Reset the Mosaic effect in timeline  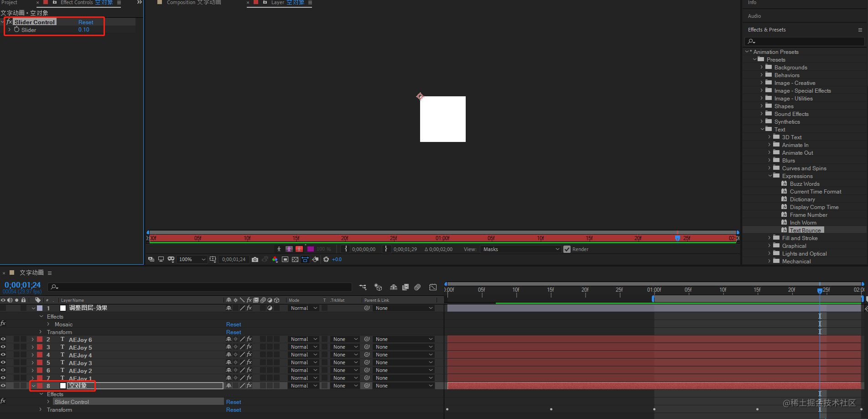tap(234, 325)
